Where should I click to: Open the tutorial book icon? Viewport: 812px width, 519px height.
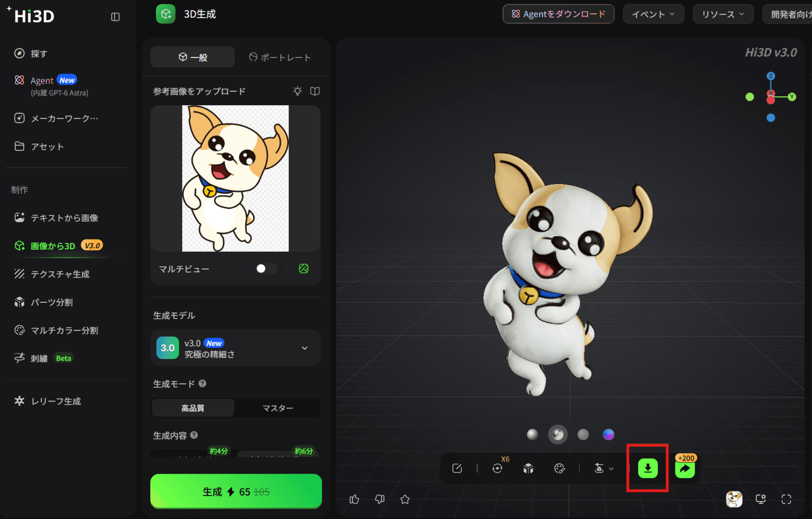point(315,91)
